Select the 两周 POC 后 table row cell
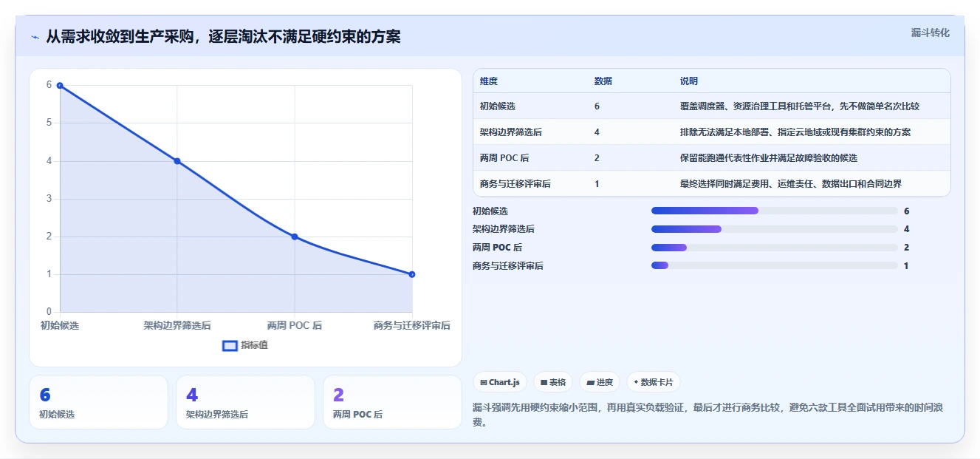980x459 pixels. tap(504, 158)
